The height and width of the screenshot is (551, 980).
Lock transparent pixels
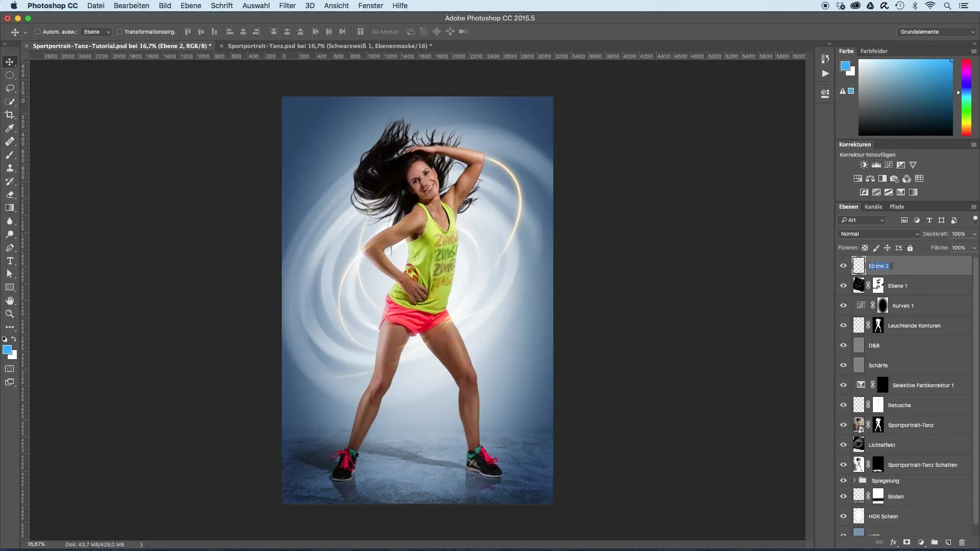865,248
